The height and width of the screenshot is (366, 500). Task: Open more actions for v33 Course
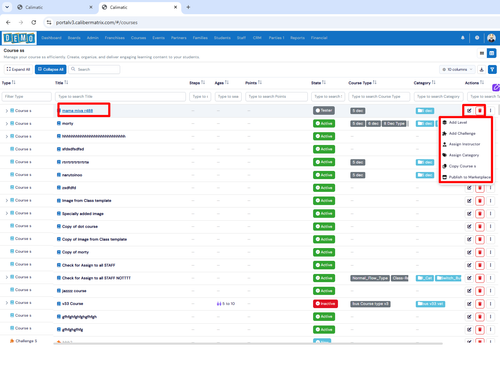pyautogui.click(x=490, y=304)
